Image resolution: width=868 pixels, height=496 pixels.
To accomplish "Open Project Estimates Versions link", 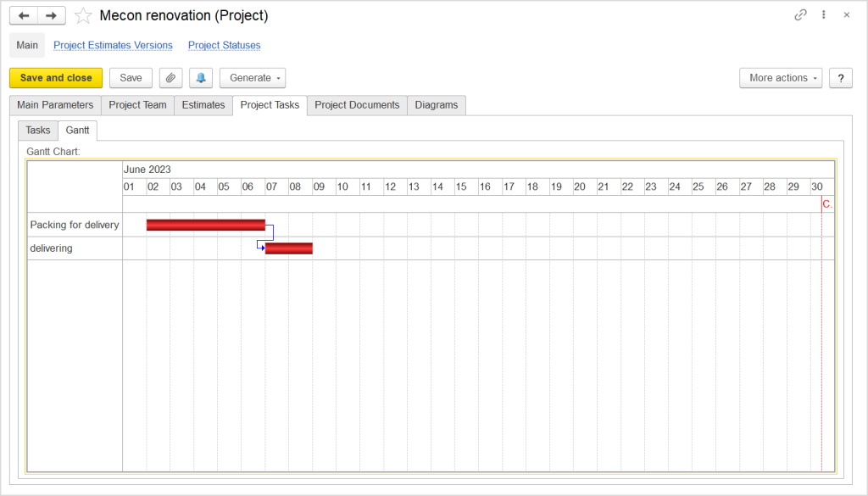I will coord(113,46).
